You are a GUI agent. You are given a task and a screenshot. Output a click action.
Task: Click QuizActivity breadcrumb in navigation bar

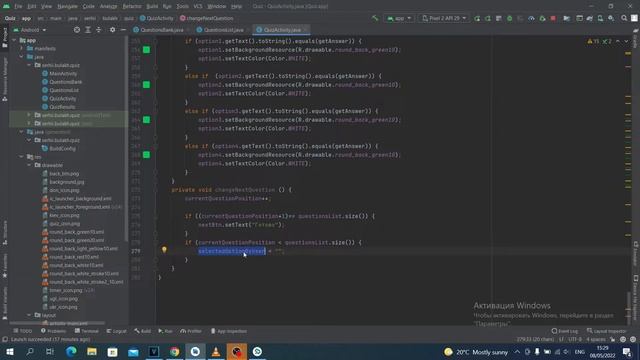coord(157,18)
